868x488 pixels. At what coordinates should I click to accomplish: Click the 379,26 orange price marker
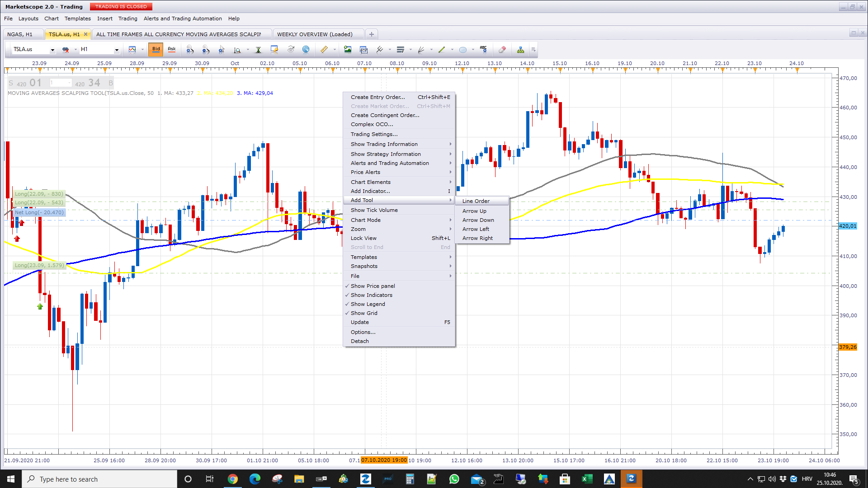[x=848, y=347]
